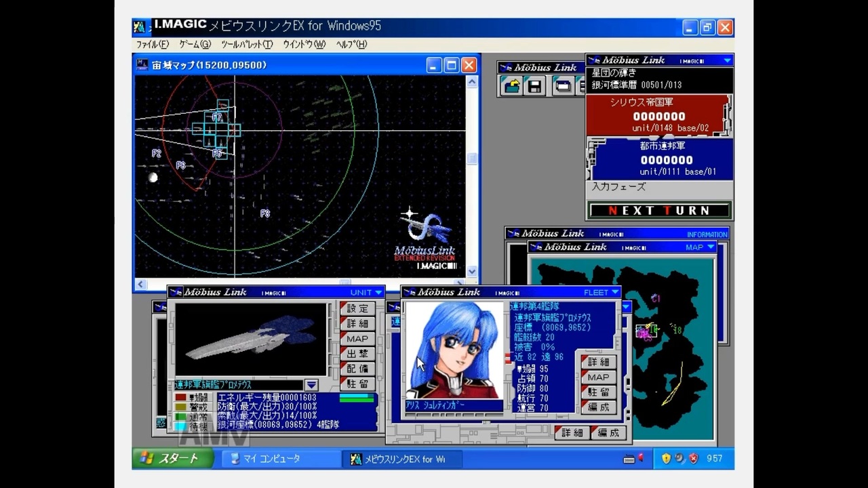Image resolution: width=868 pixels, height=488 pixels.
Task: Click space map scroll left arrow
Action: 140,284
